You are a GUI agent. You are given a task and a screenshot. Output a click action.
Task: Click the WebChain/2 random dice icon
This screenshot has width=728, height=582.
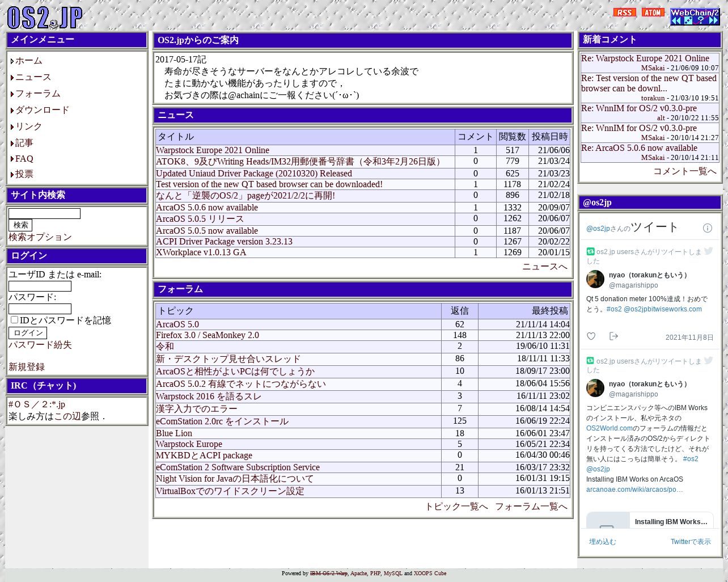(x=688, y=20)
